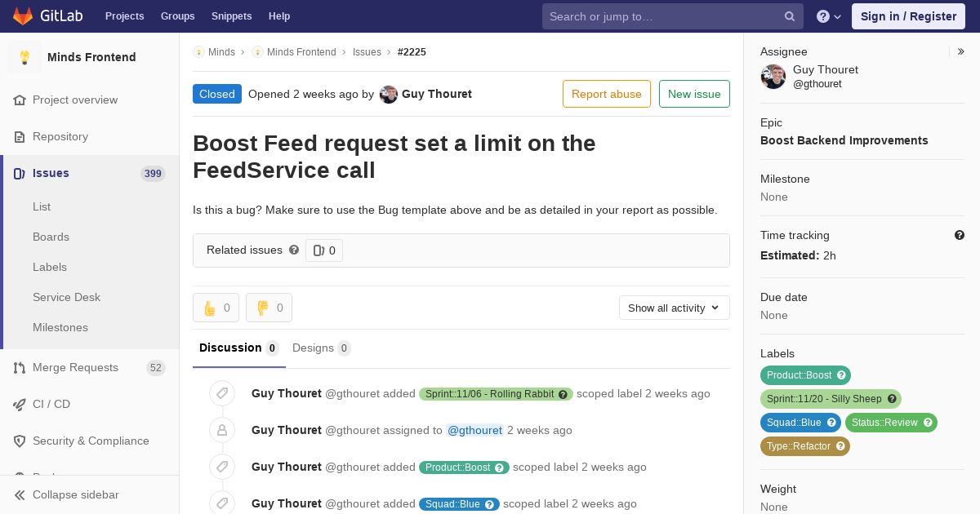Open the Labels sub-item
Image resolution: width=980 pixels, height=514 pixels.
50,267
